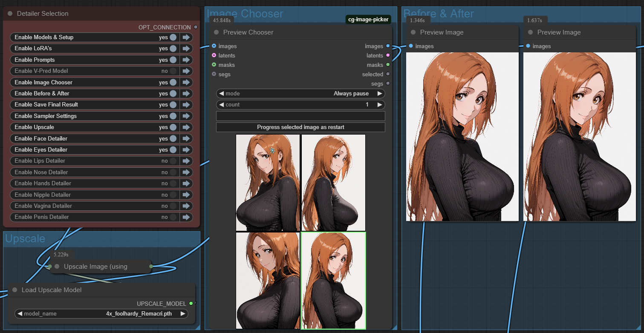Screen dimensions: 644x333
Task: Click arrow icon for Enable Save Final Result
Action: 186,105
